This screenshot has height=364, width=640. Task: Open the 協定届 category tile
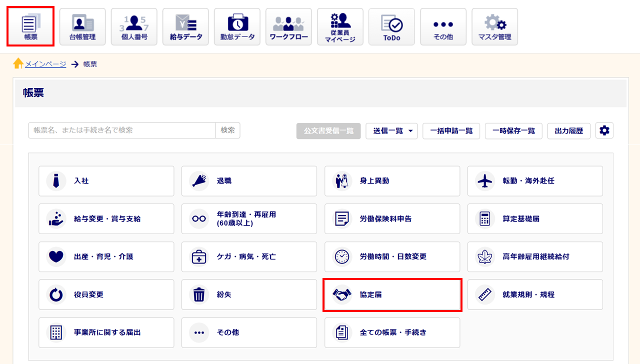392,295
